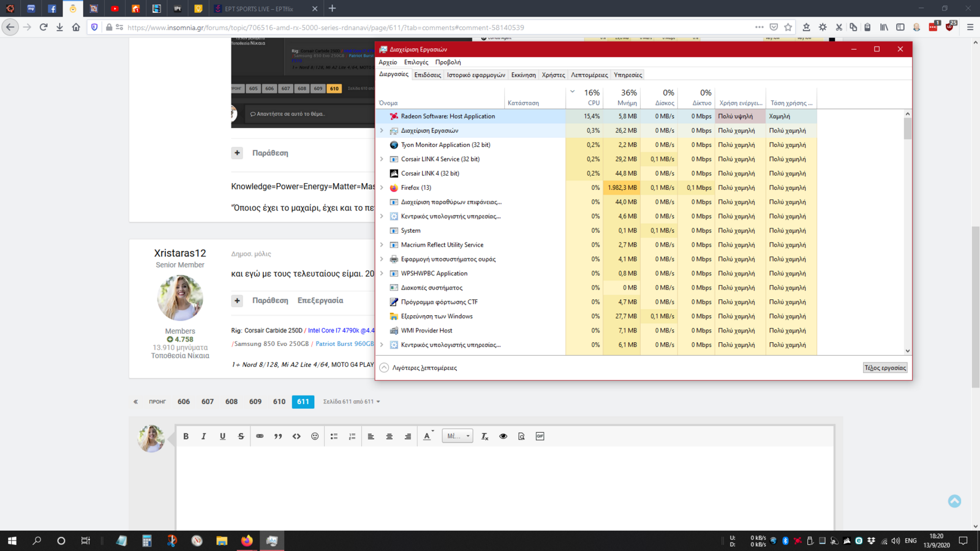Open the Intel Core I7 4790k signature link
The image size is (980, 551).
[341, 331]
